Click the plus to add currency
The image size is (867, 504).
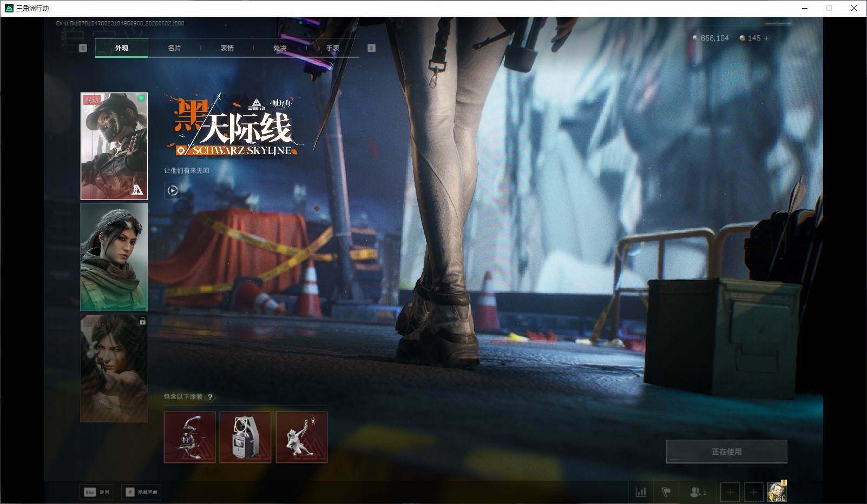[x=766, y=38]
